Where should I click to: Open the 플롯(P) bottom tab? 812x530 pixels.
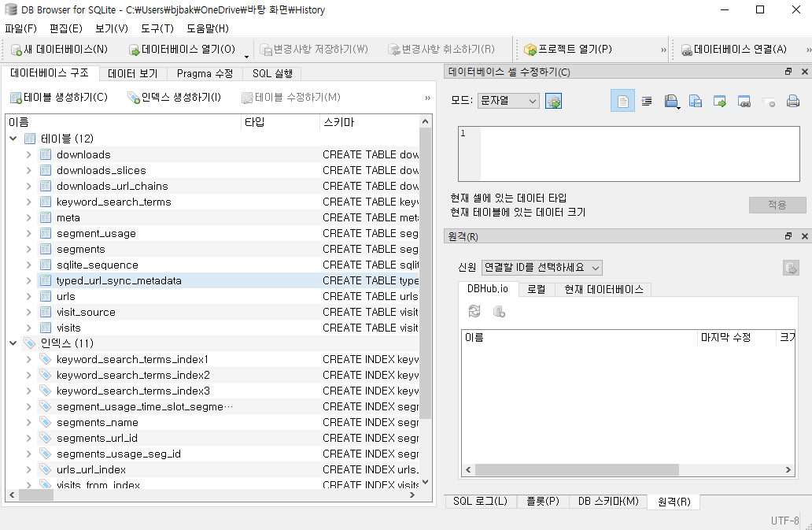(543, 501)
